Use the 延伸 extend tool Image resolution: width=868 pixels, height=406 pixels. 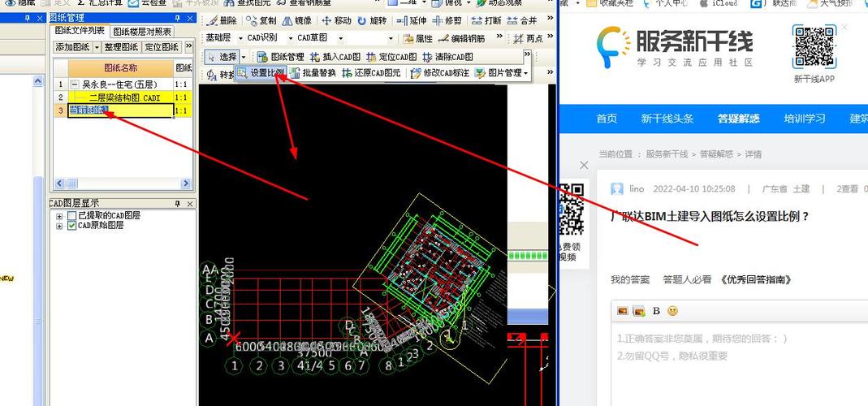tap(412, 20)
